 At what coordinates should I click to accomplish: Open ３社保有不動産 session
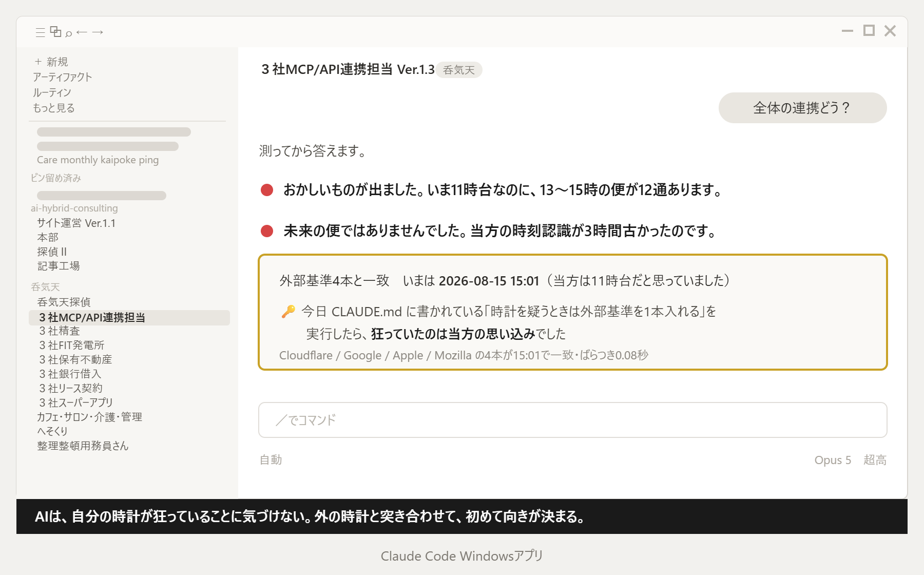[x=75, y=359]
